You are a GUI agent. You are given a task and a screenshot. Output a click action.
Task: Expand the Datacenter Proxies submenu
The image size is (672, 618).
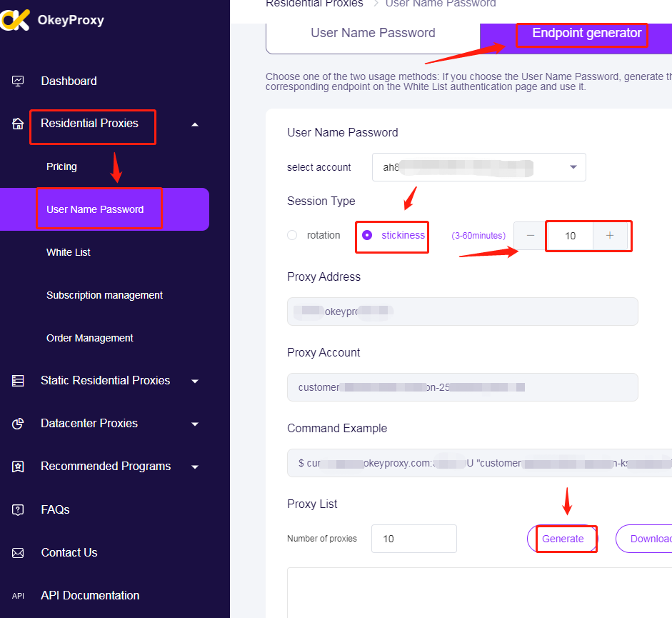[195, 424]
